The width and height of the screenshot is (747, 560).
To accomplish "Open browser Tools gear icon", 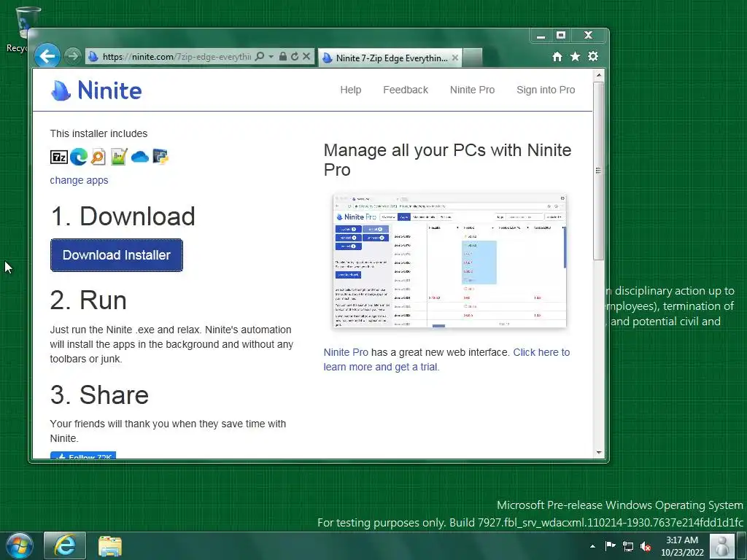I will tap(592, 57).
